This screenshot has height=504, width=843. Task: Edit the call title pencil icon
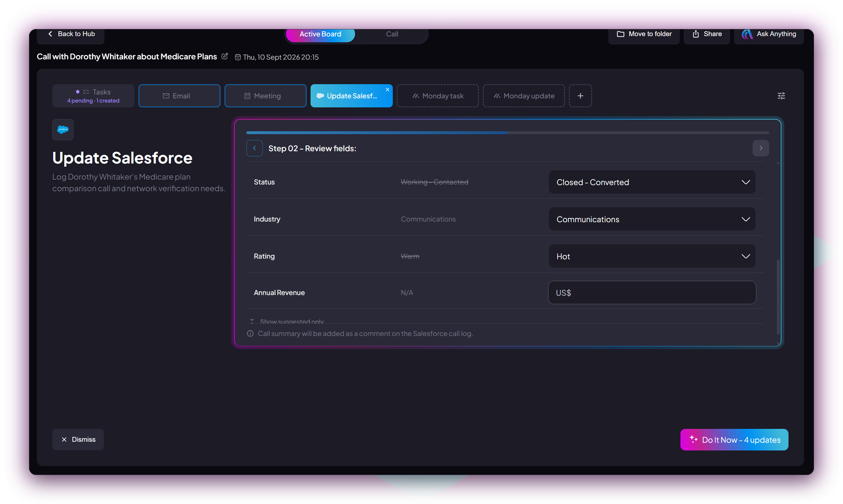pos(224,56)
